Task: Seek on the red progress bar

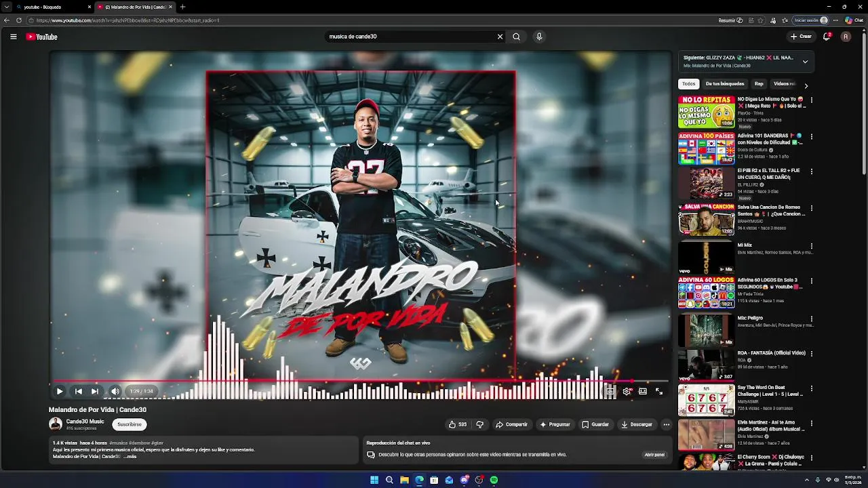Action: click(x=361, y=382)
